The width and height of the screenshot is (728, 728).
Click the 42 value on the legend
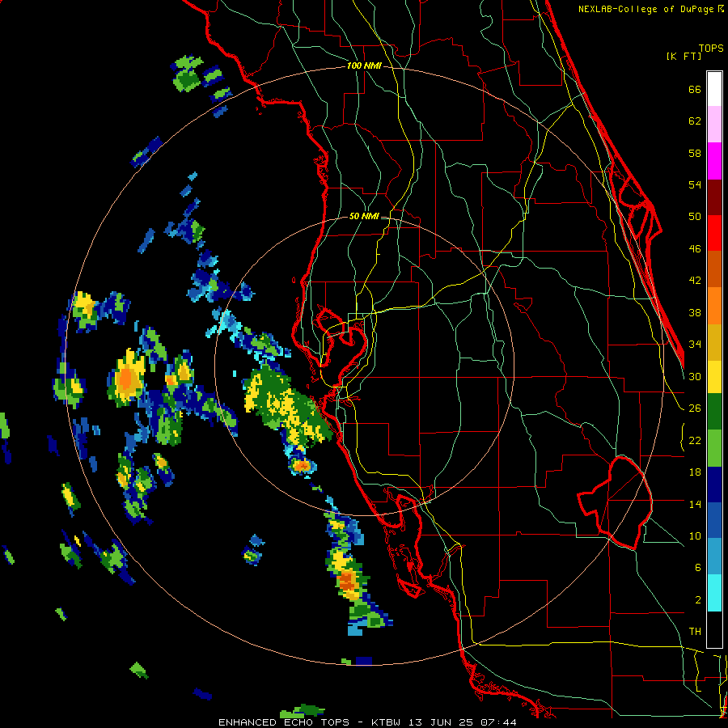click(695, 281)
